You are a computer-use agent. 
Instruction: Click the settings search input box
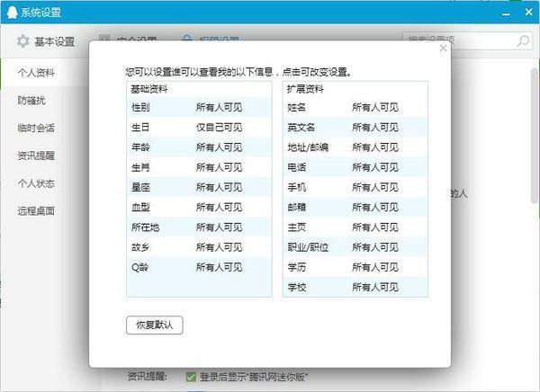click(x=459, y=41)
